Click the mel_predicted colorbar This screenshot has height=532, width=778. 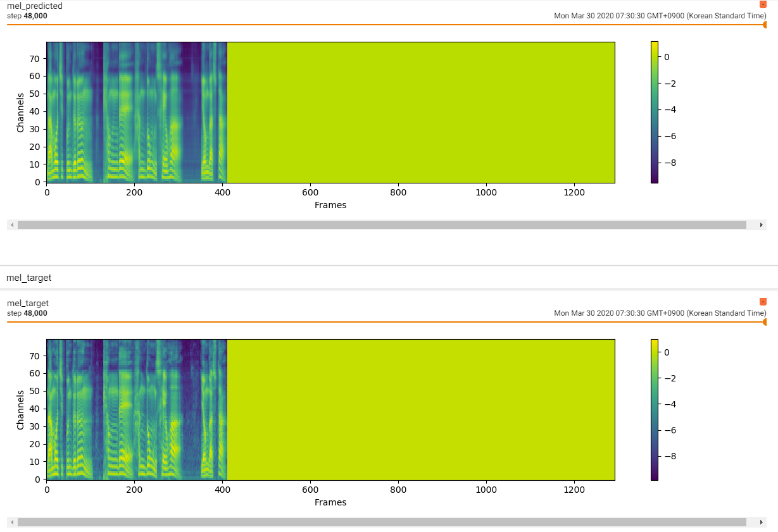coord(655,112)
